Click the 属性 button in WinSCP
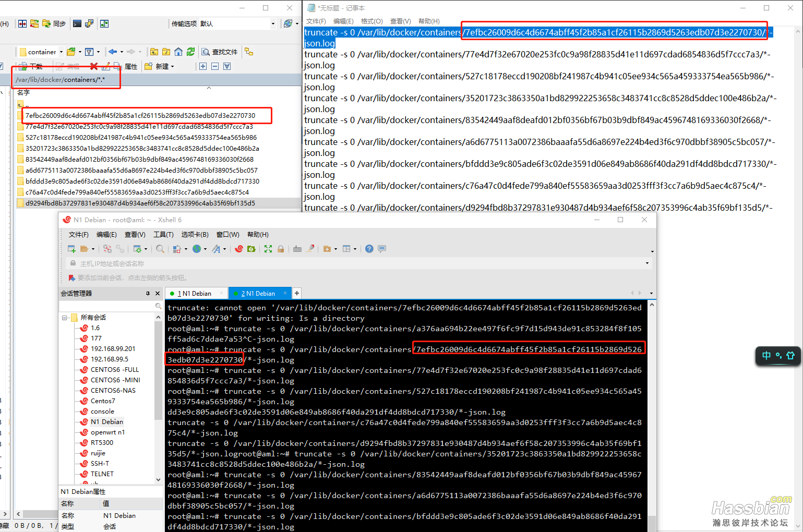Image resolution: width=803 pixels, height=532 pixels. click(127, 66)
